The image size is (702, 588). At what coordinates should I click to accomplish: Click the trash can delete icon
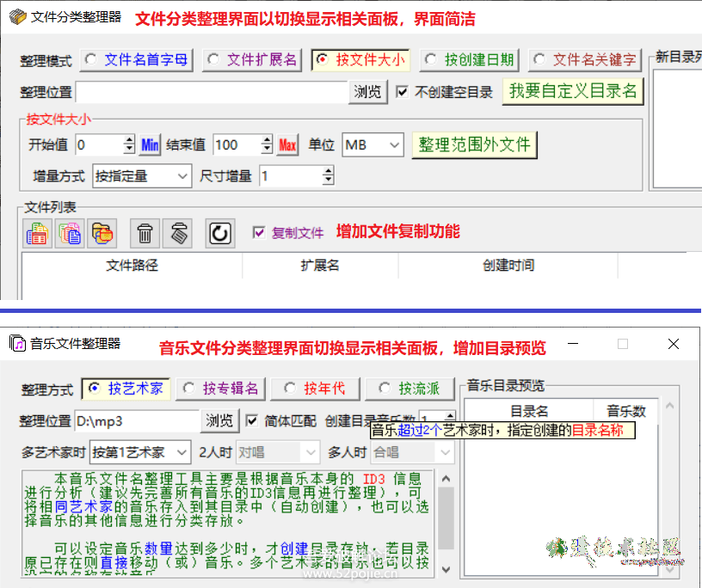(145, 234)
